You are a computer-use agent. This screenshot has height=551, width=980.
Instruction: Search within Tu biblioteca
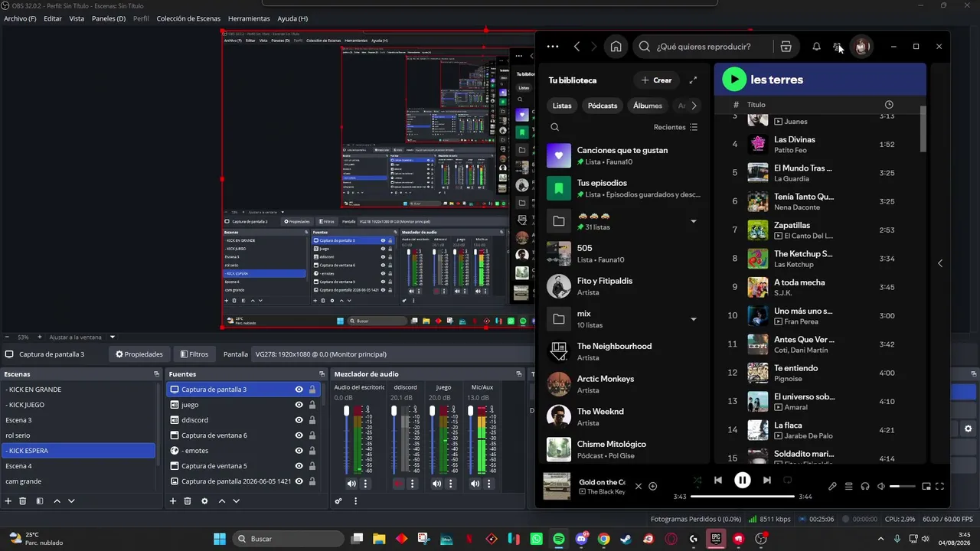point(555,127)
